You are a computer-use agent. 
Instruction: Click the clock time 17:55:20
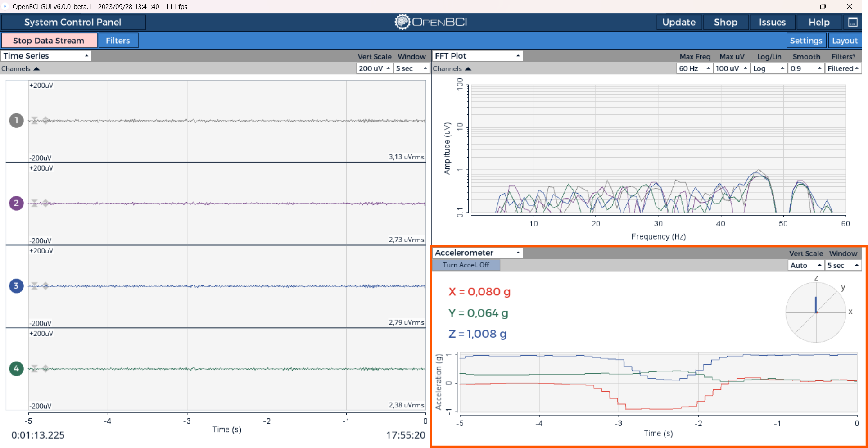coord(406,435)
